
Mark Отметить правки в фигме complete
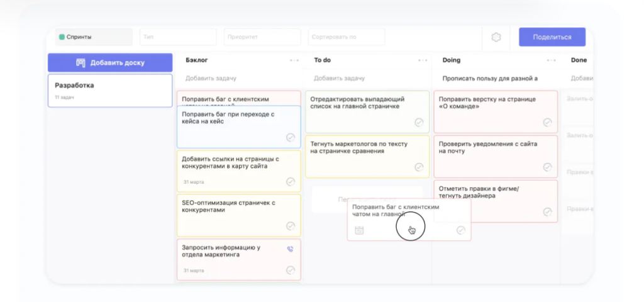[x=548, y=211]
